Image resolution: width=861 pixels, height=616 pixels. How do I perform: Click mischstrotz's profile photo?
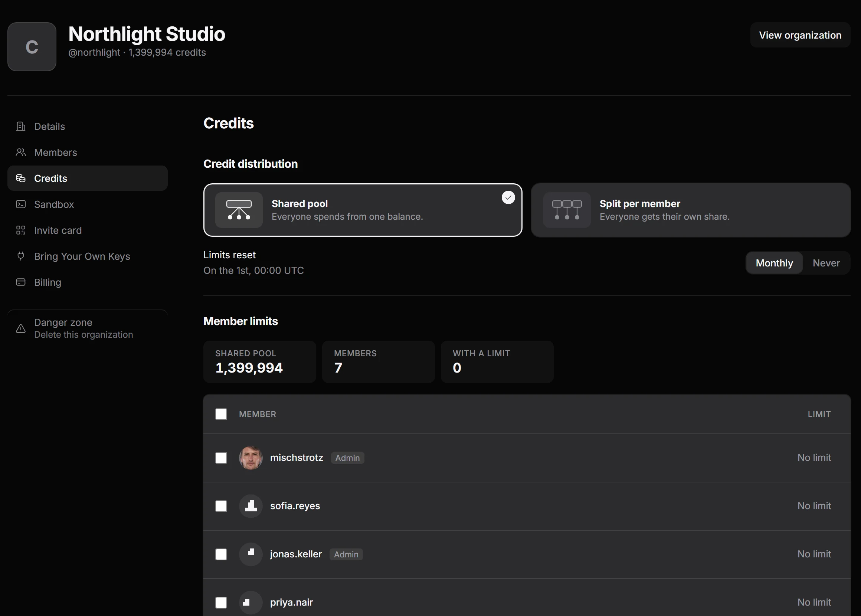[x=251, y=458]
